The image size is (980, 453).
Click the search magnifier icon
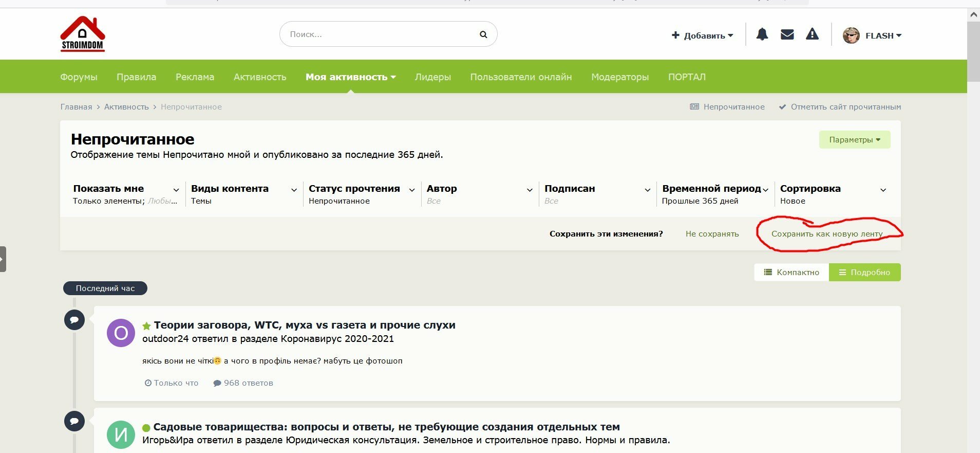[x=483, y=34]
